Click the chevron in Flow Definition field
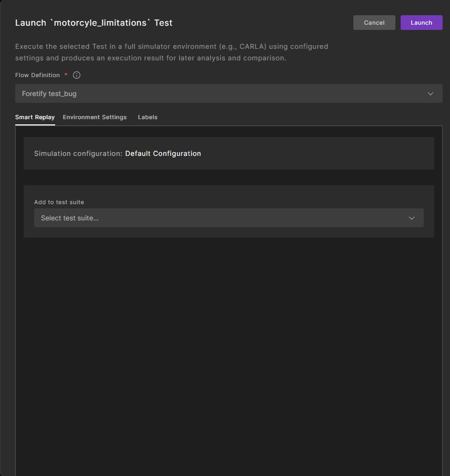Screen dimensions: 450x476 430,94
